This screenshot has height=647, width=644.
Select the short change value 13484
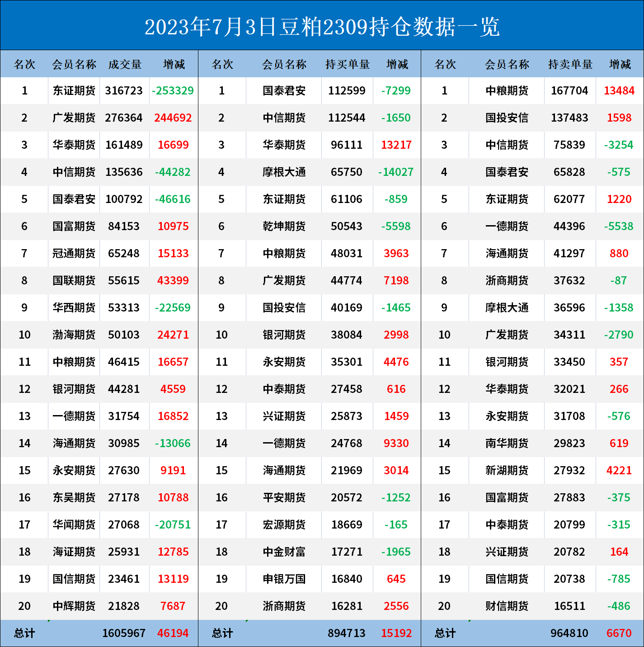pos(619,91)
